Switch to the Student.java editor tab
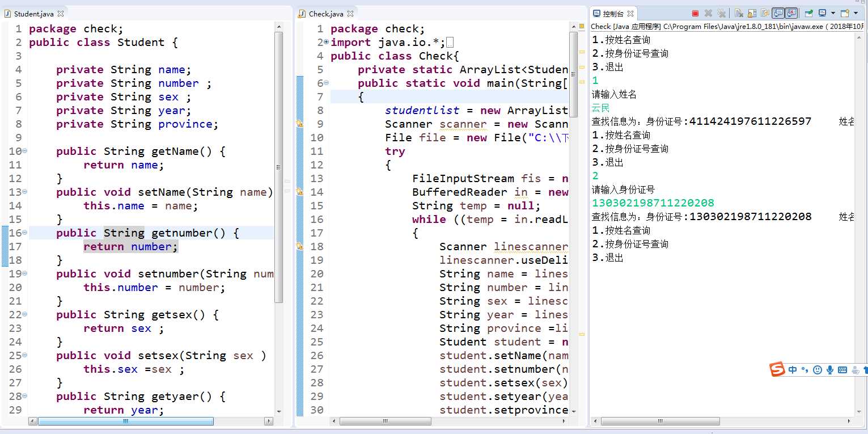 click(x=33, y=14)
